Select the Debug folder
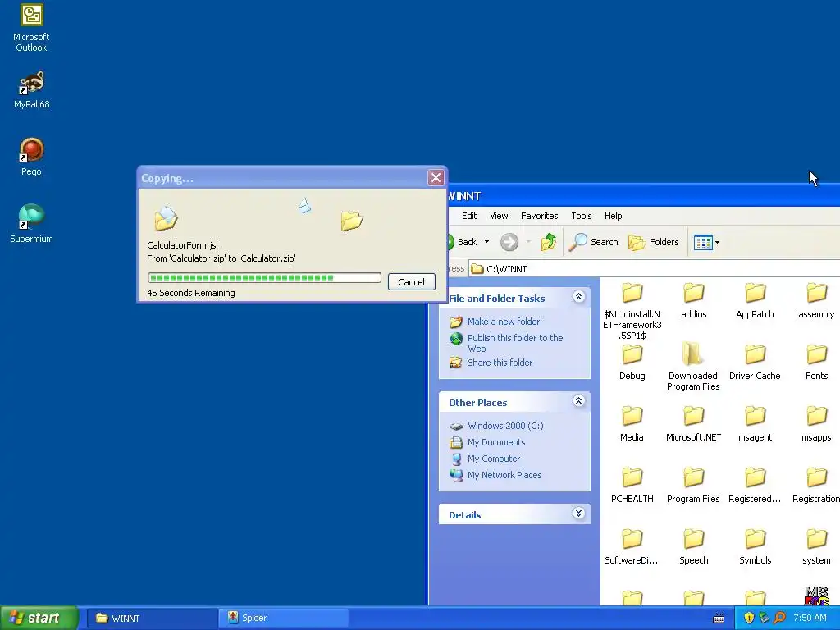 pos(632,362)
